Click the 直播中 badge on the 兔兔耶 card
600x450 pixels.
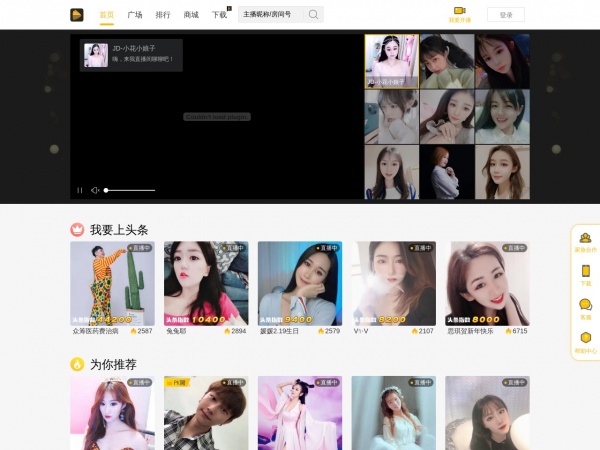pyautogui.click(x=234, y=248)
